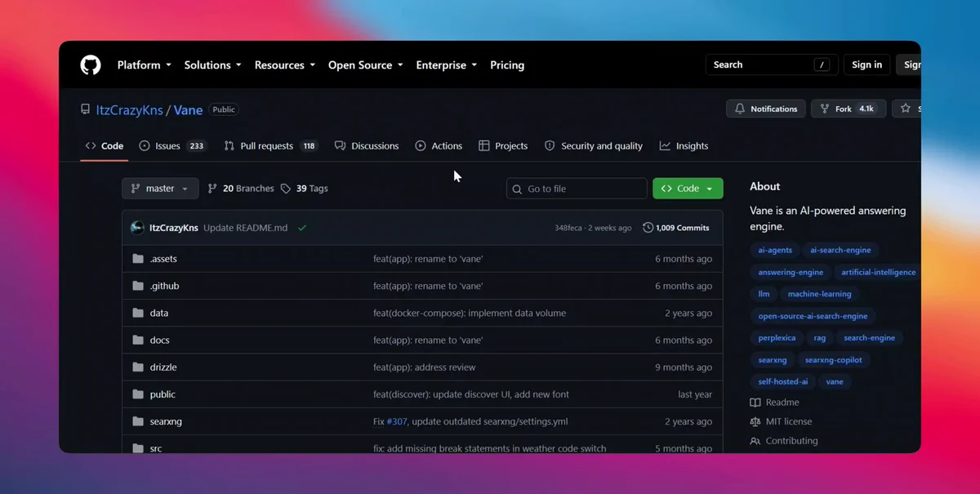
Task: Open the green Code dropdown button
Action: (688, 189)
